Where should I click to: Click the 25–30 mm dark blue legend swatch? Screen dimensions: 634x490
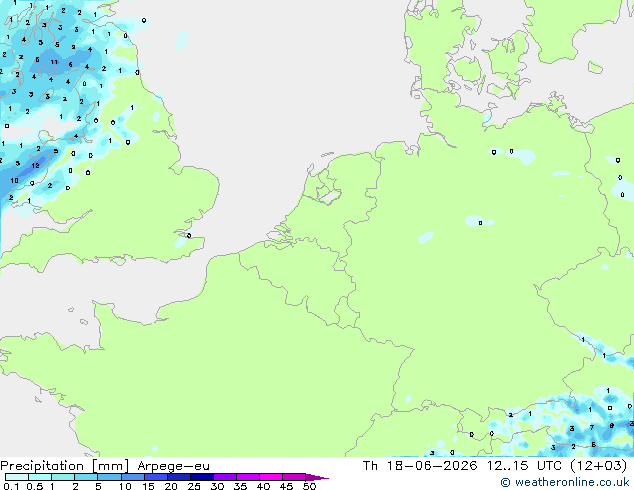point(201,477)
